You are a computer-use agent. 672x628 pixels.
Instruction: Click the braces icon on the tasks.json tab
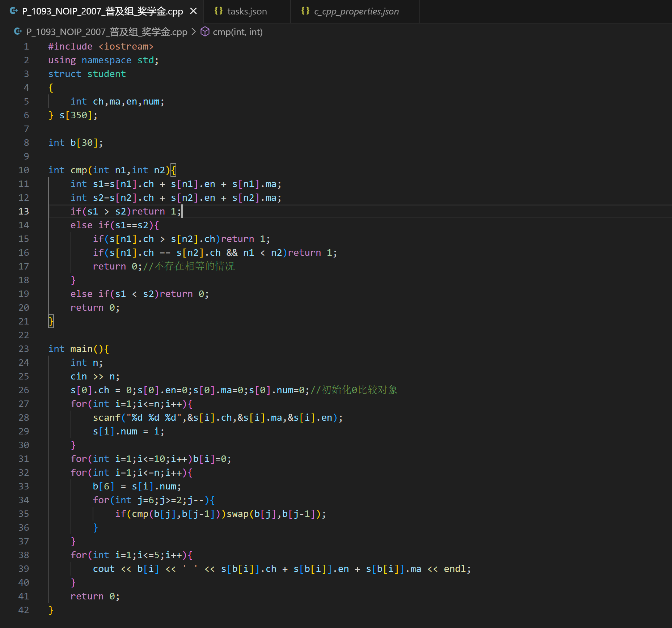[x=218, y=11]
